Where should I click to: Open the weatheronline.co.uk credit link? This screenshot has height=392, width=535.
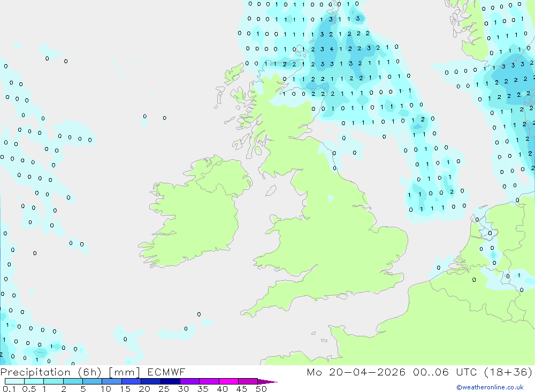tap(490, 387)
